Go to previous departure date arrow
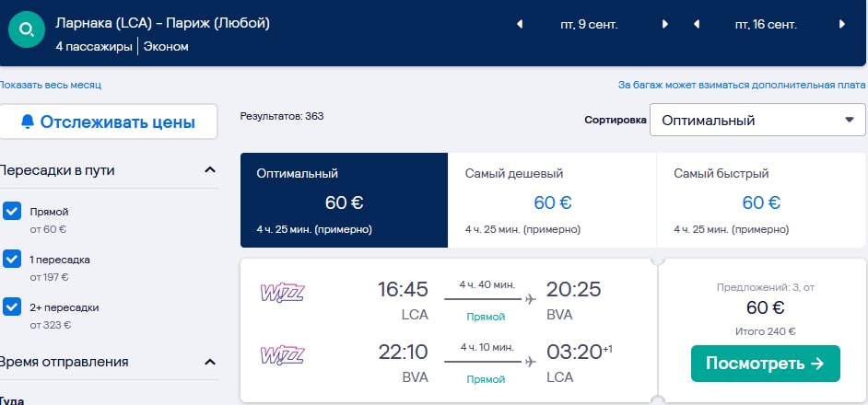 521,25
